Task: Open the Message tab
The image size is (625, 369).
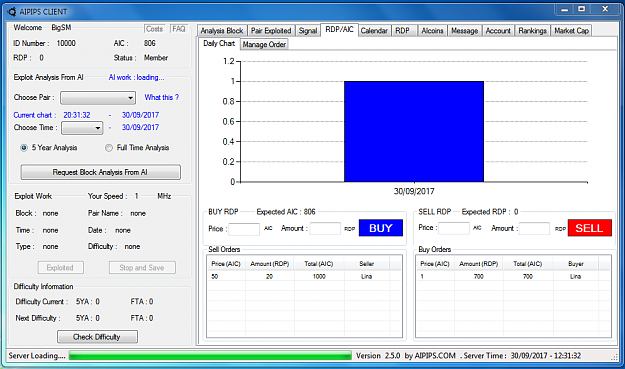Action: pos(464,31)
